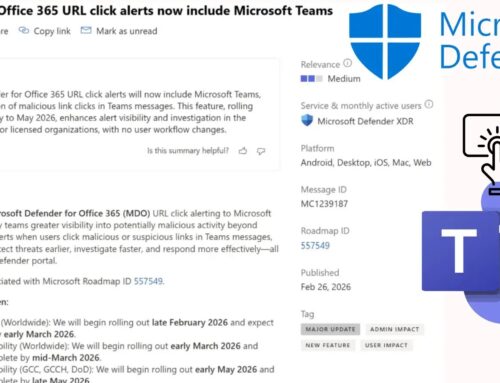Click the ADMIN IMPACT tag
This screenshot has width=500, height=383.
(x=395, y=329)
